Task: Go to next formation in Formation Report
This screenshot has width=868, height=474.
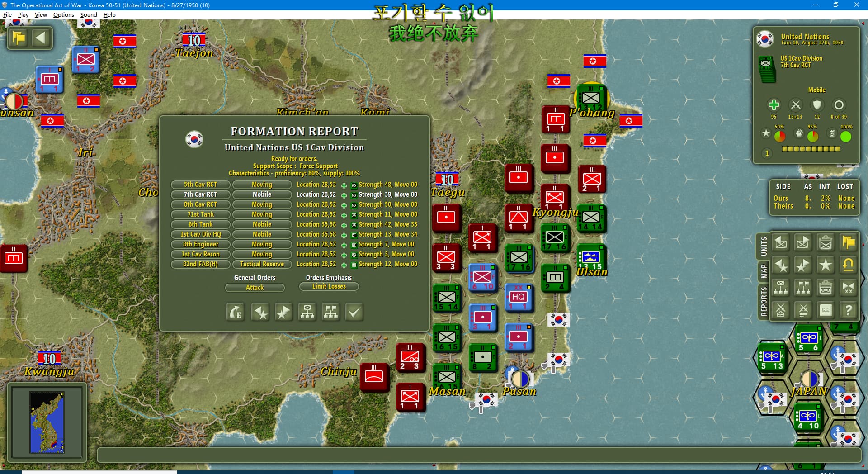Action: (283, 312)
